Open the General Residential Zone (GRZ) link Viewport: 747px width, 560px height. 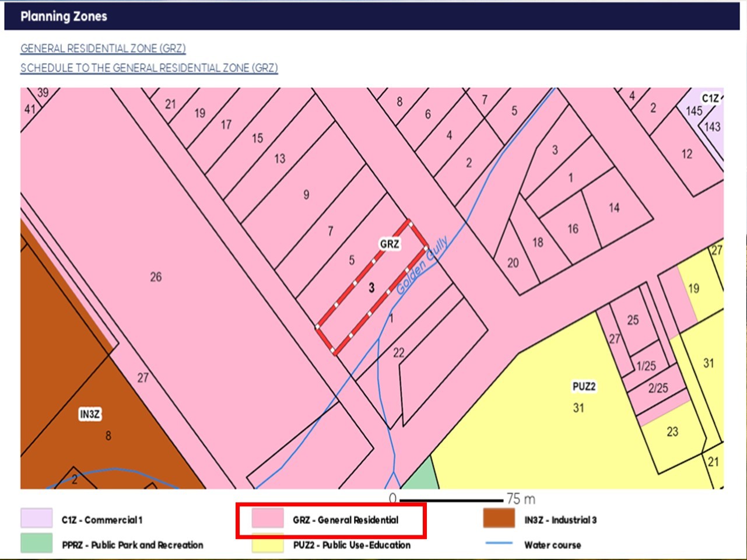pos(103,48)
